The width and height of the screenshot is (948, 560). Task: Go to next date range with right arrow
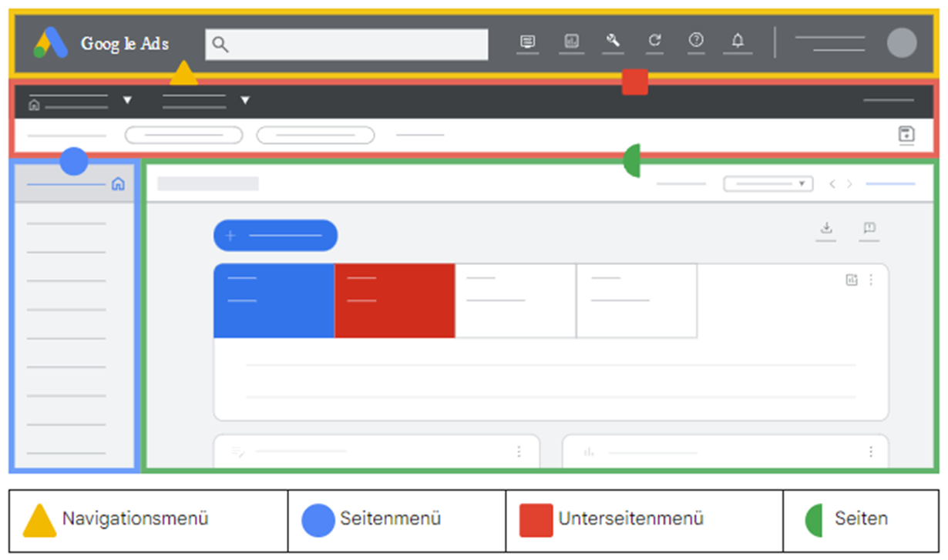[849, 184]
